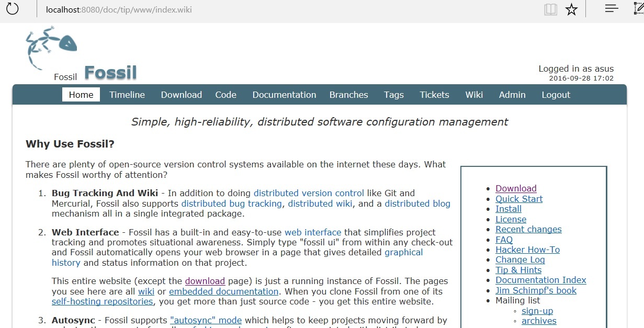Open reading view with the book icon
Screen dimensions: 644x328
[550, 9]
